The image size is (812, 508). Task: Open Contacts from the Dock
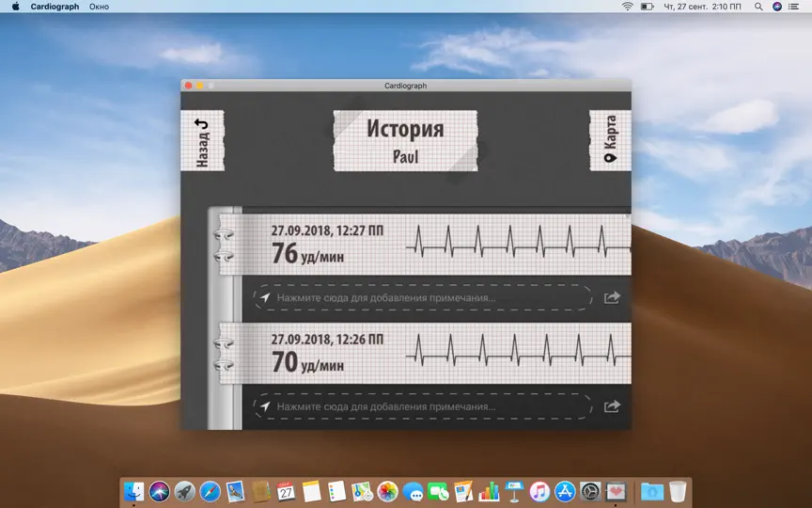point(261,490)
